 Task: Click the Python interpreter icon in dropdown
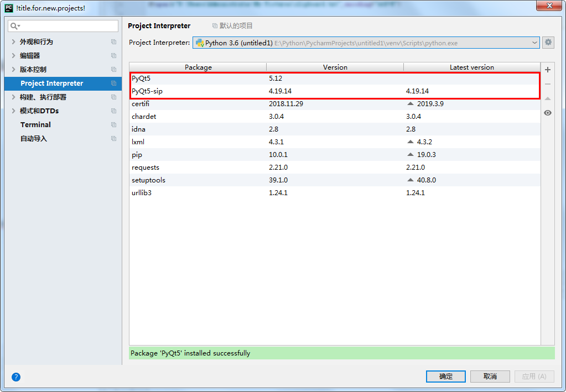tap(200, 43)
